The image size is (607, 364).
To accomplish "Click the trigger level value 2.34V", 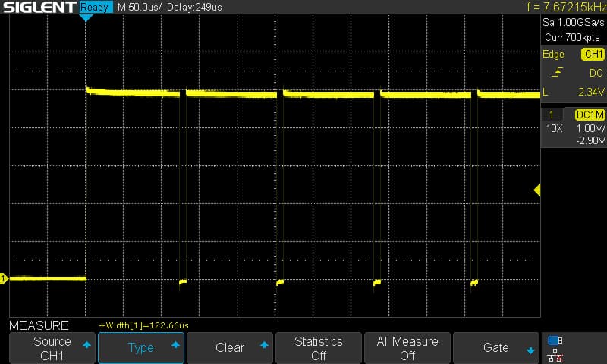I will [591, 92].
